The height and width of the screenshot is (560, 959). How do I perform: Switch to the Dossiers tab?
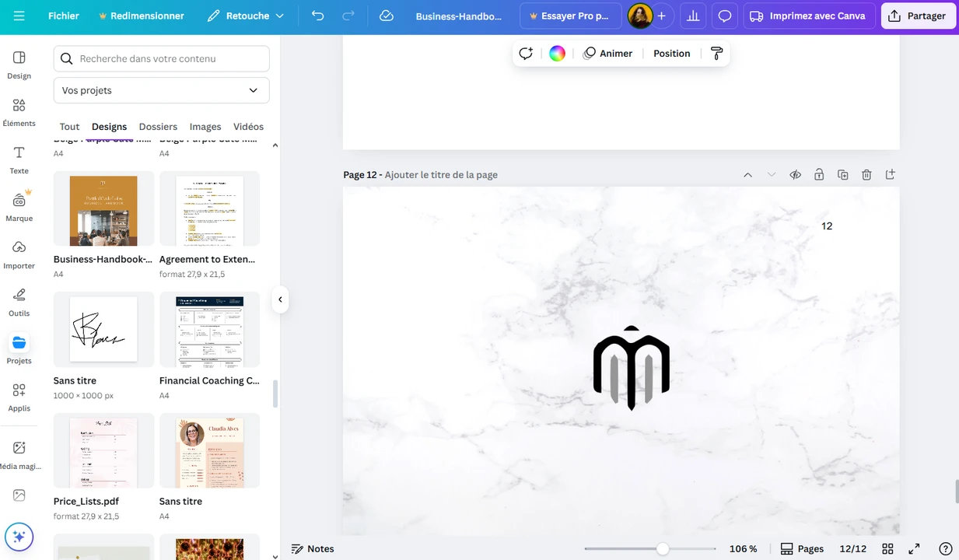pyautogui.click(x=158, y=127)
